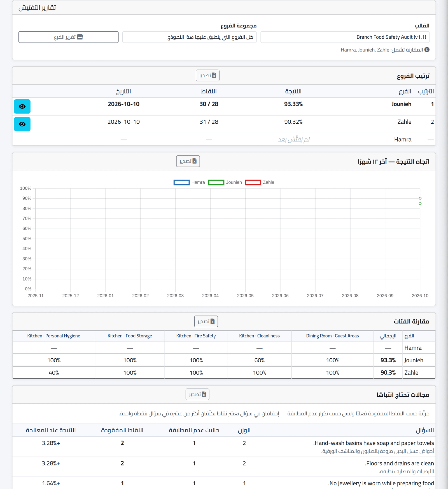Toggle Hamra legend series in chart
This screenshot has width=448, height=489.
click(189, 182)
